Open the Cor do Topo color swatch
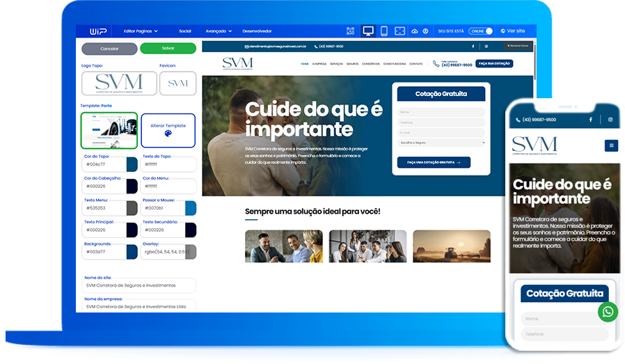The height and width of the screenshot is (364, 625). 132,164
